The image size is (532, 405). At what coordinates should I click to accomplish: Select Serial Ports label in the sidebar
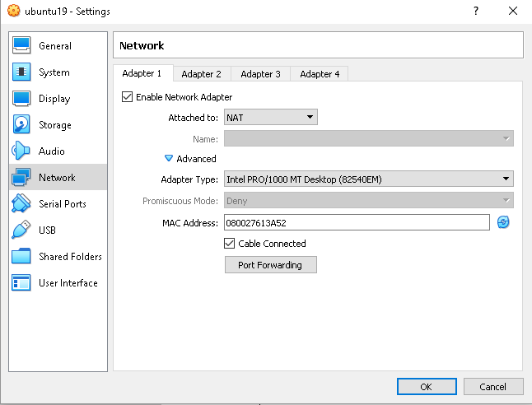pyautogui.click(x=63, y=204)
